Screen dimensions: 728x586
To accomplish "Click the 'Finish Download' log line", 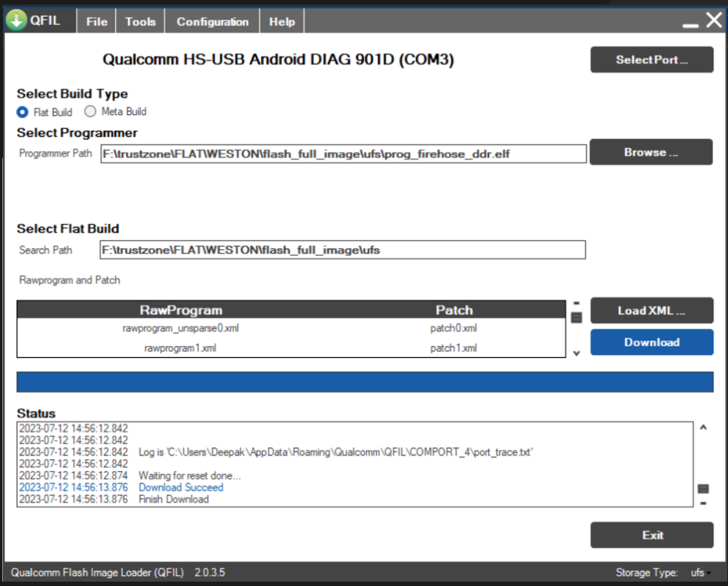I will click(x=173, y=499).
